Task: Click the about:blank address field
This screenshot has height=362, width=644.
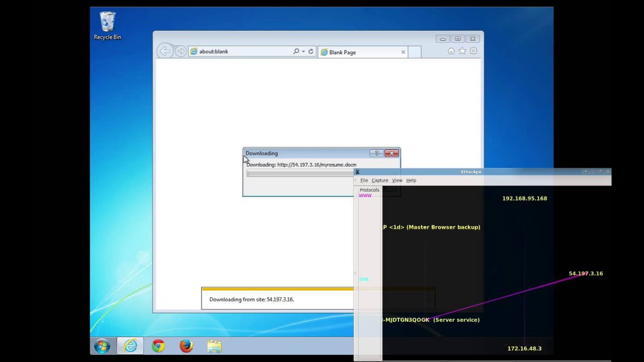Action: point(240,51)
